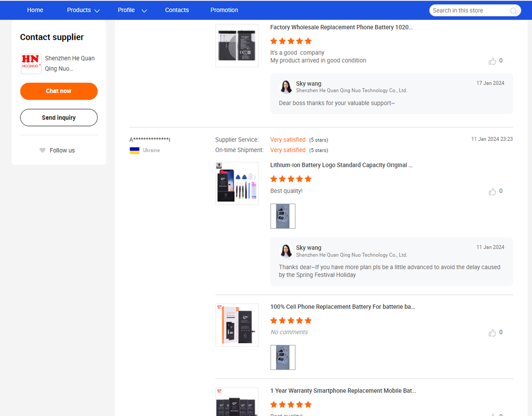Viewport: 532px width, 416px height.
Task: Like the 'It's a good company' review
Action: (x=492, y=61)
